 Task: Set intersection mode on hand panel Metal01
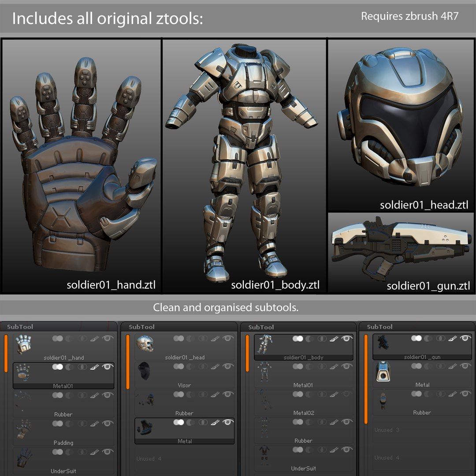click(82, 367)
